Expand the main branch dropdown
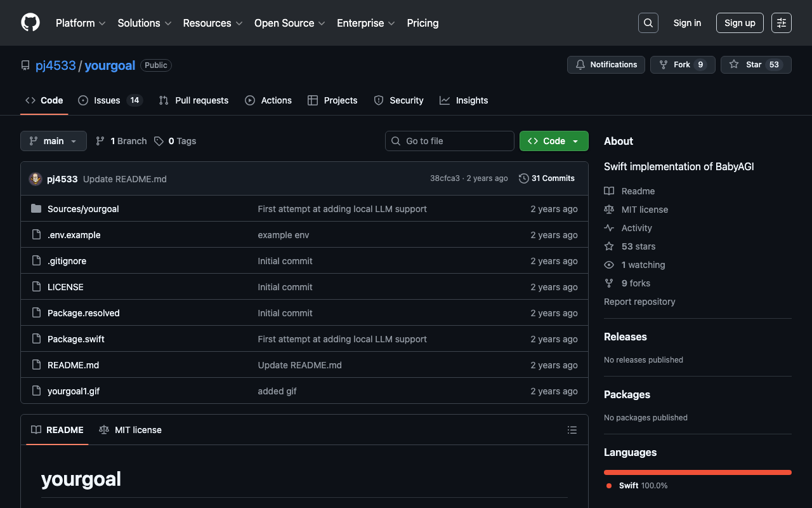 click(53, 141)
